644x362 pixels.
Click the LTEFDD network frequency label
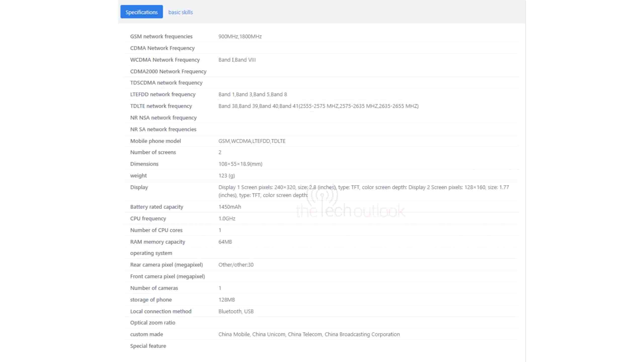(x=163, y=94)
